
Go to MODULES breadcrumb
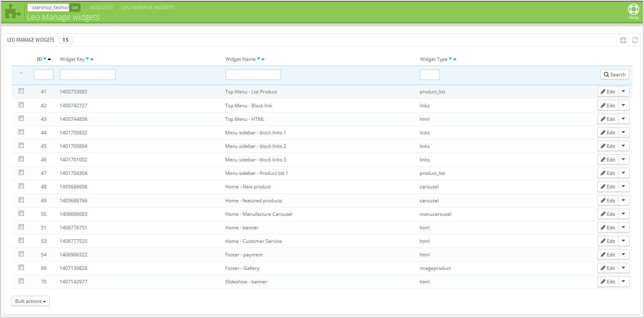tap(101, 8)
